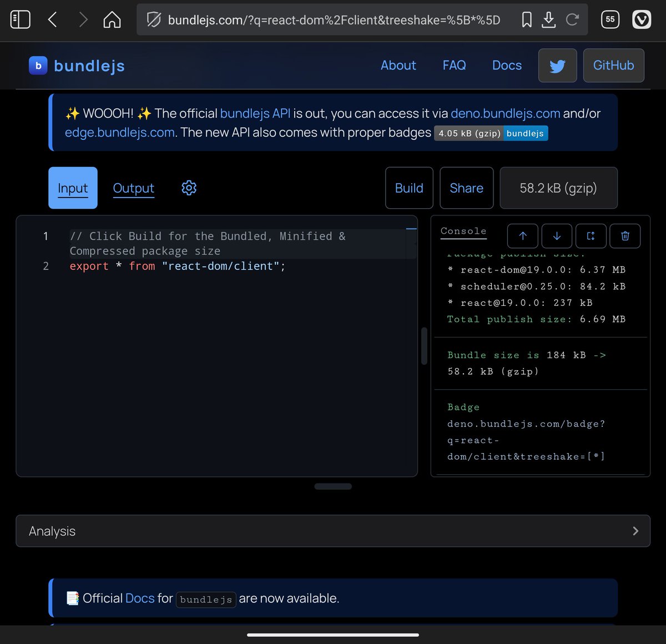Click the Console heading label

tap(463, 231)
